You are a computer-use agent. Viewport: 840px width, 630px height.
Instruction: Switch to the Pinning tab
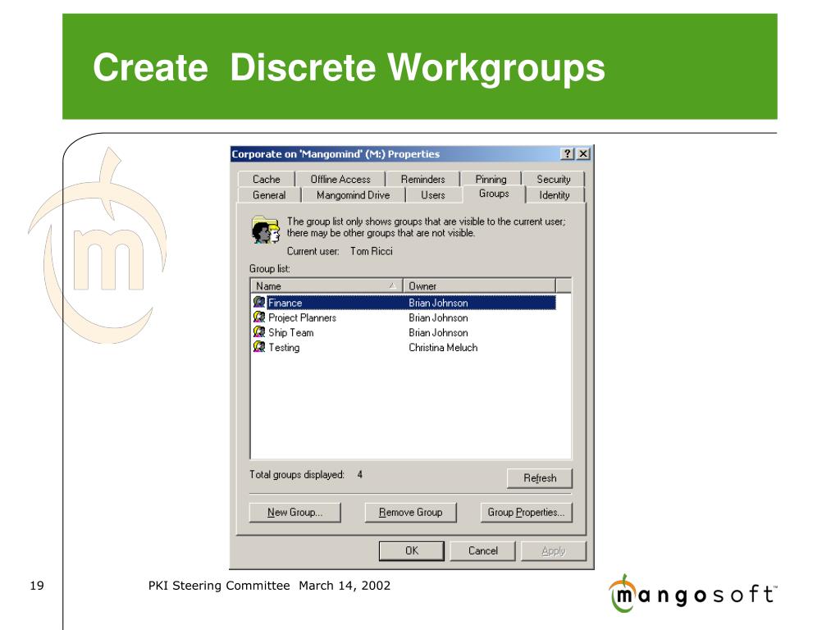coord(491,179)
